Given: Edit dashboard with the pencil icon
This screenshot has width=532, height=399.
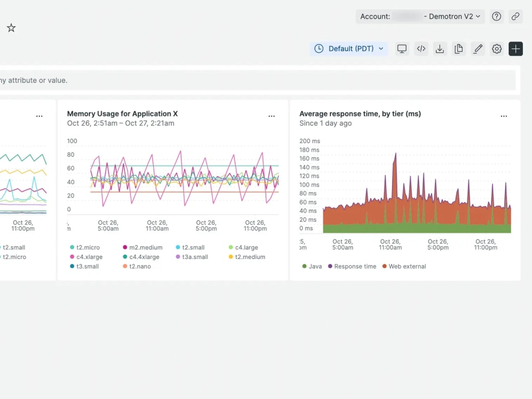Looking at the screenshot, I should coord(478,49).
